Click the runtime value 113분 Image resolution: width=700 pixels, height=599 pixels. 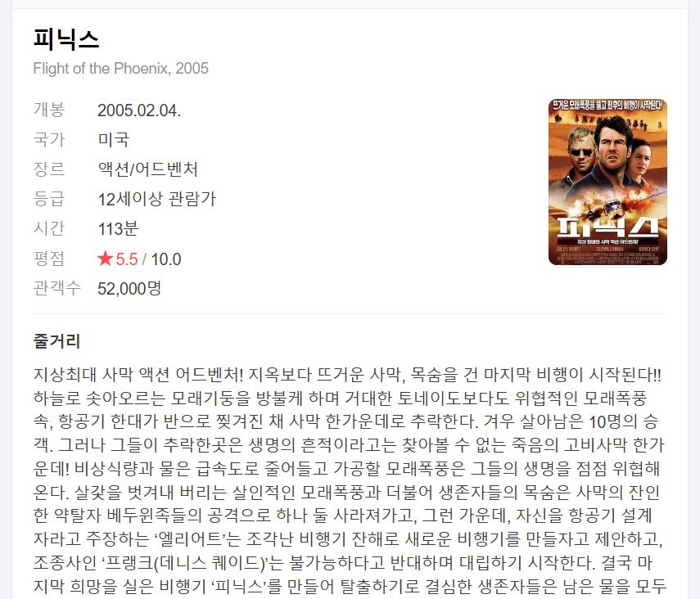[118, 228]
